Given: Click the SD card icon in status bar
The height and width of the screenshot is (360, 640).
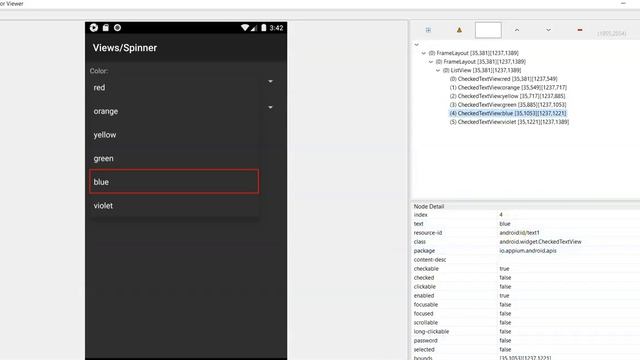Looking at the screenshot, I should point(106,28).
